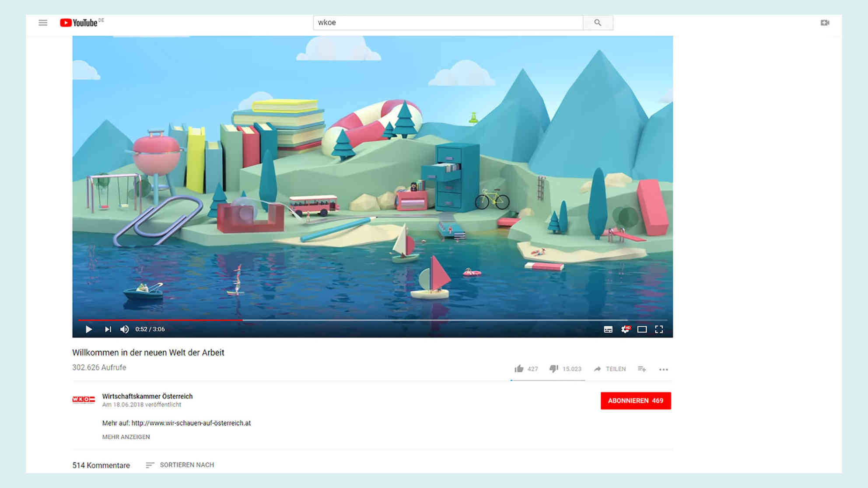This screenshot has width=868, height=488.
Task: Add video to a playlist
Action: coord(642,369)
